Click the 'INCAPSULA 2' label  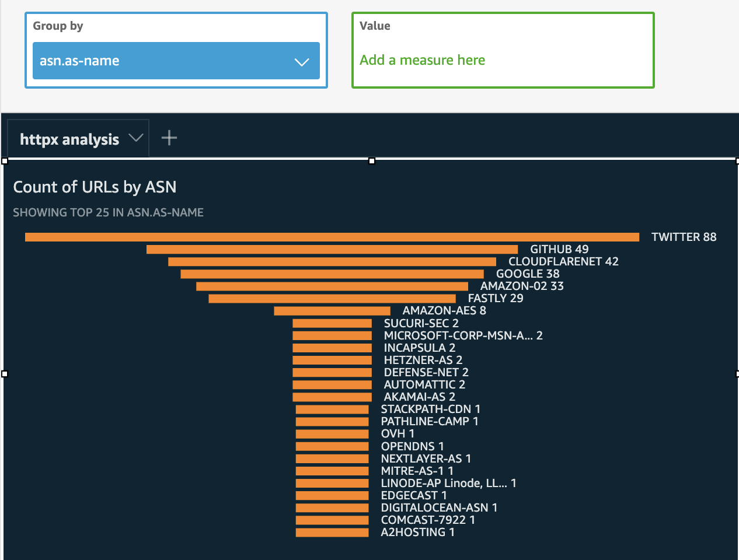tap(420, 348)
